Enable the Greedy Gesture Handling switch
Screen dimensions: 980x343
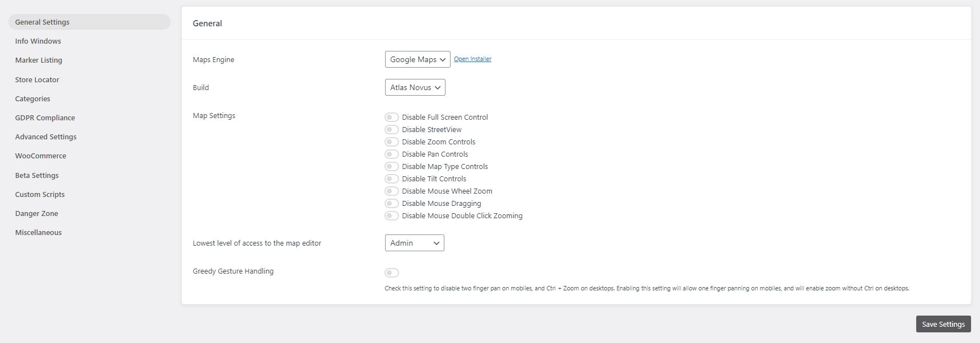392,272
